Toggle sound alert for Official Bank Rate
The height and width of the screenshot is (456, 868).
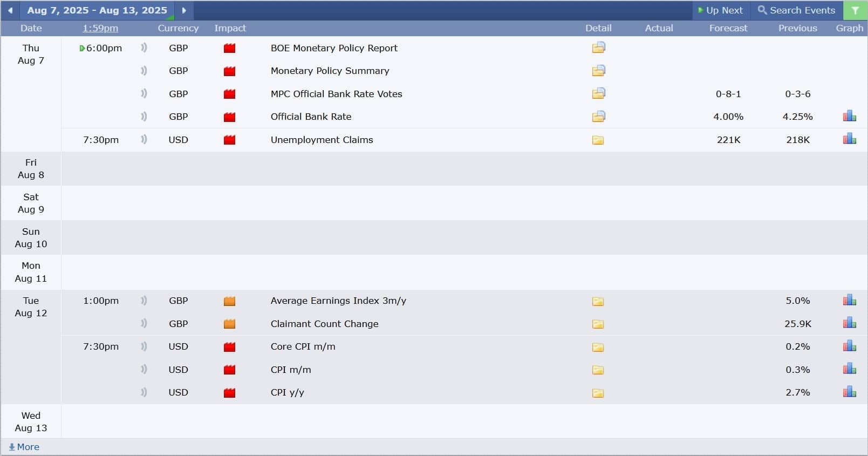[143, 116]
